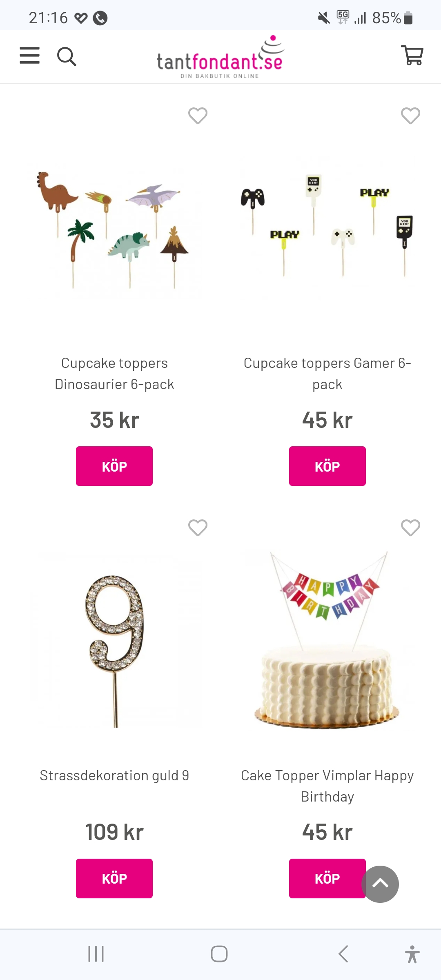Image resolution: width=441 pixels, height=980 pixels.
Task: Buy Cupcake toppers Gamer 6-pack
Action: tap(327, 466)
